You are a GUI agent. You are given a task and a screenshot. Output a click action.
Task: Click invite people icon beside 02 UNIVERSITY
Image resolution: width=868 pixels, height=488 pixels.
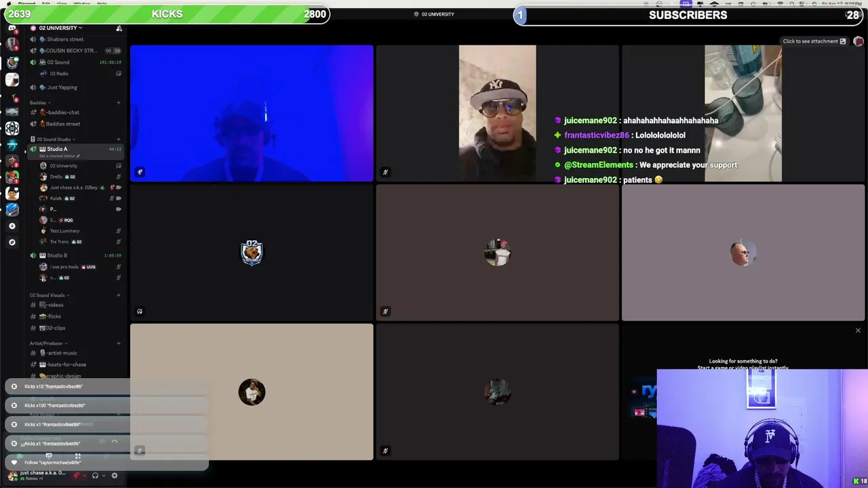pos(119,28)
